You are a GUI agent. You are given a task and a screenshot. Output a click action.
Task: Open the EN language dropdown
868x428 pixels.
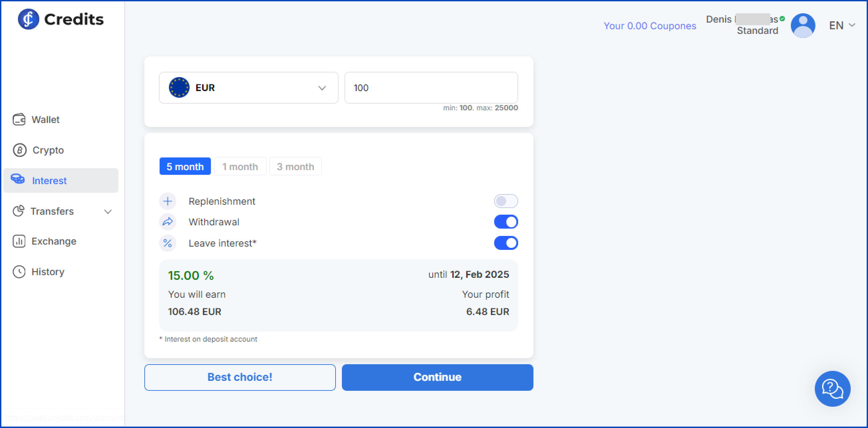pos(842,25)
